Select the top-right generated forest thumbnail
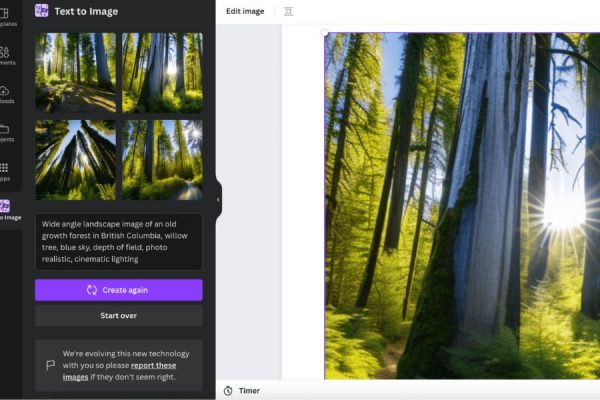This screenshot has height=400, width=600. click(162, 73)
